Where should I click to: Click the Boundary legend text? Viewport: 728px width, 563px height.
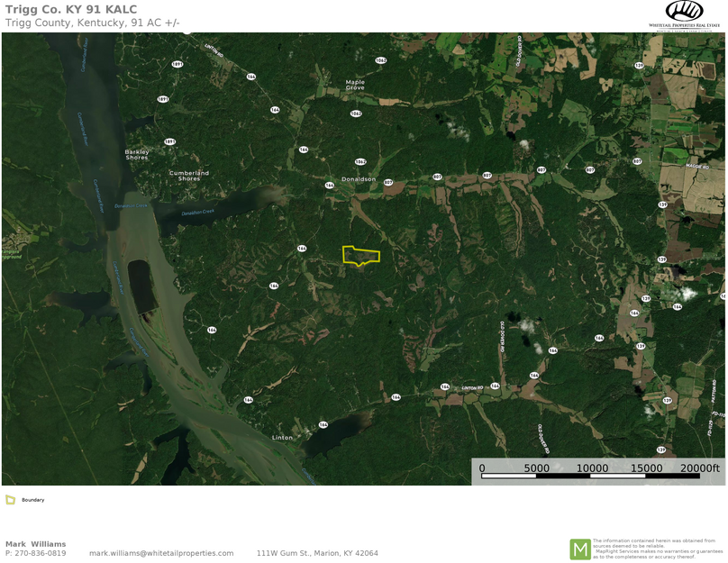pos(33,500)
